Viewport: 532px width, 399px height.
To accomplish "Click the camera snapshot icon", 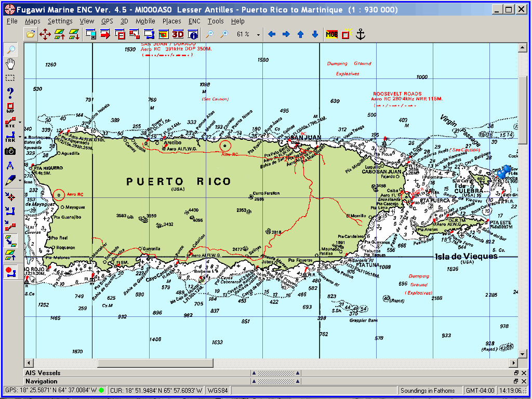I will tap(10, 151).
